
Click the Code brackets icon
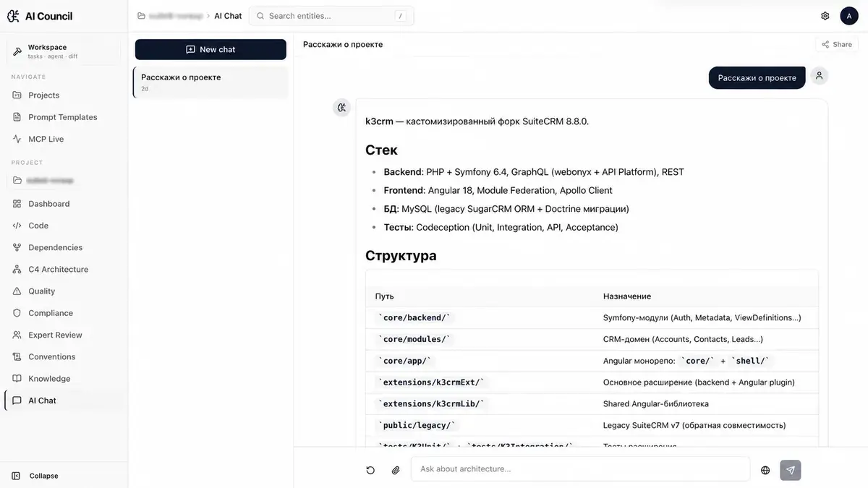[17, 226]
